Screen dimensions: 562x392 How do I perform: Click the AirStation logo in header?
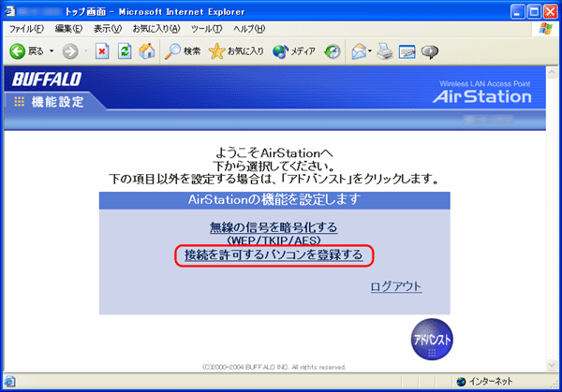481,96
